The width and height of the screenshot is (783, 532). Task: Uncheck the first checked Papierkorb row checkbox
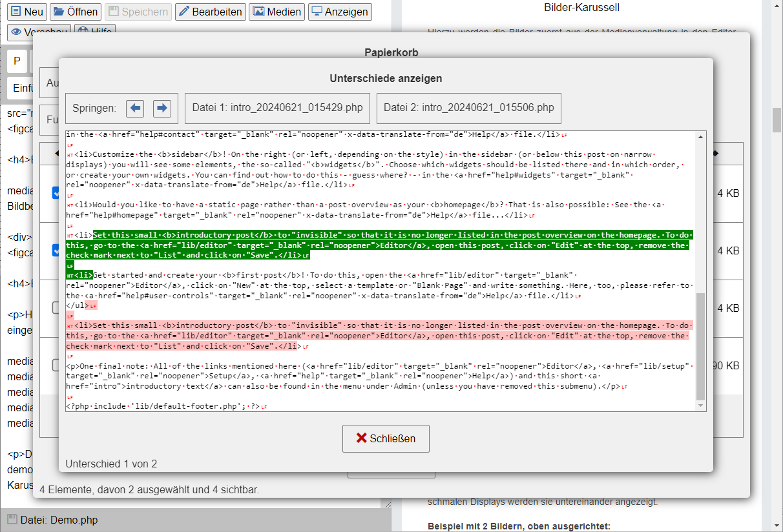pyautogui.click(x=56, y=192)
